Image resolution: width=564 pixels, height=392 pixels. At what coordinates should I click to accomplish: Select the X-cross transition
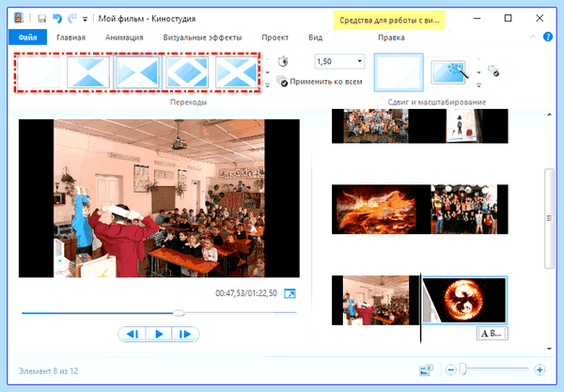point(236,72)
